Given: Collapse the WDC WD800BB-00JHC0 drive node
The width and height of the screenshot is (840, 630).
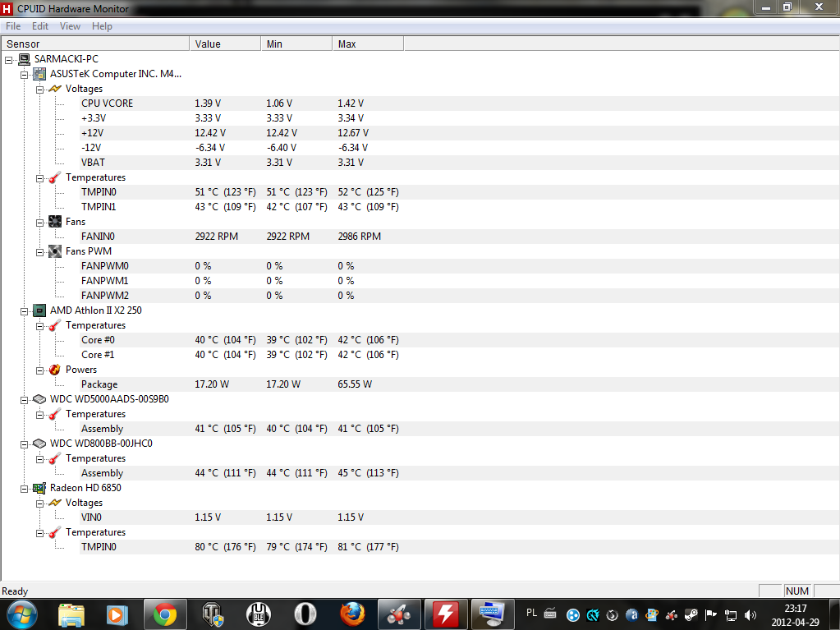Looking at the screenshot, I should (x=24, y=444).
